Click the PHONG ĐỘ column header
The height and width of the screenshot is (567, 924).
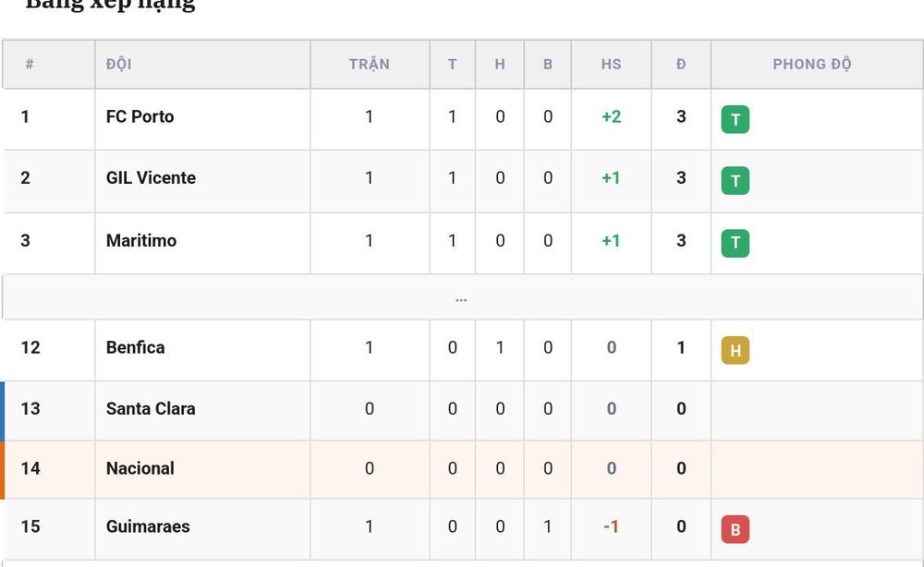click(812, 64)
